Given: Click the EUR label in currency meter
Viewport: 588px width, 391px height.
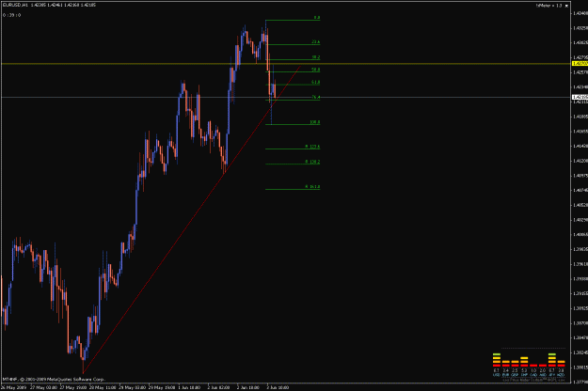Looking at the screenshot, I should click(506, 375).
